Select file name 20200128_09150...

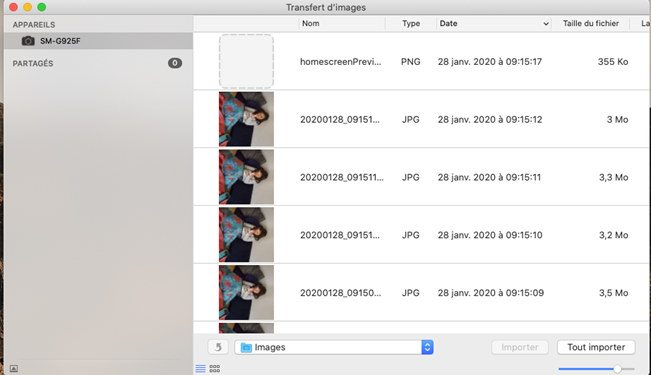point(340,293)
